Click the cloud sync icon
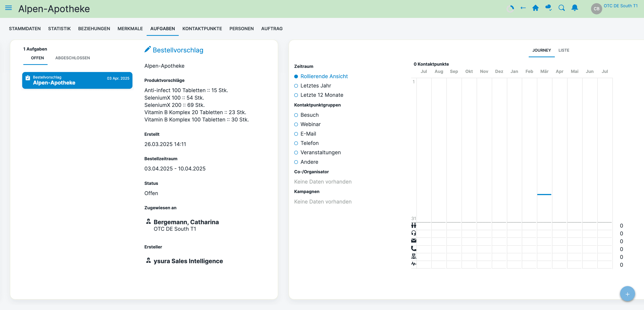 coord(548,8)
